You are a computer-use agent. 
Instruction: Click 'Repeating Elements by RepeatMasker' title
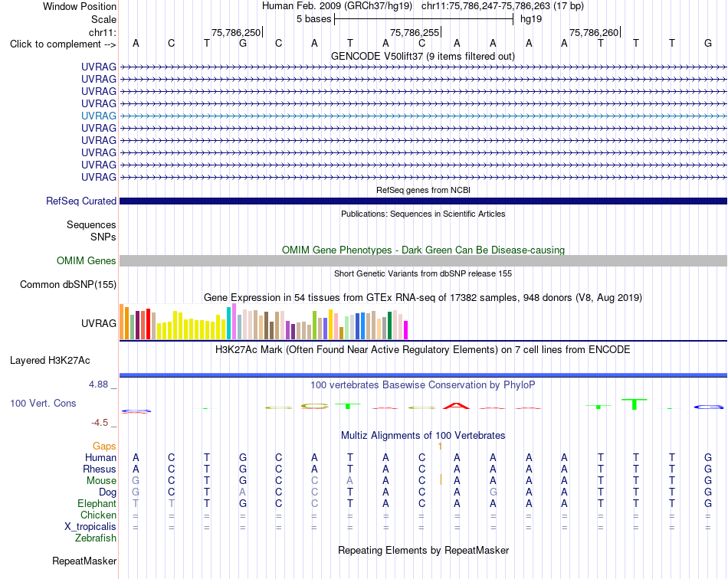(423, 551)
